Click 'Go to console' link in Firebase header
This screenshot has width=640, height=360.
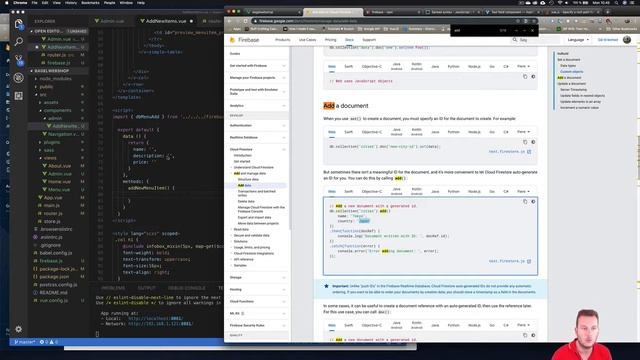608,40
